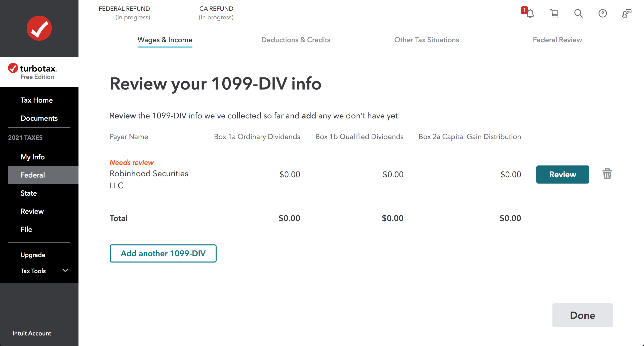Select Documents in the sidebar
Image resolution: width=644 pixels, height=346 pixels.
pos(39,118)
